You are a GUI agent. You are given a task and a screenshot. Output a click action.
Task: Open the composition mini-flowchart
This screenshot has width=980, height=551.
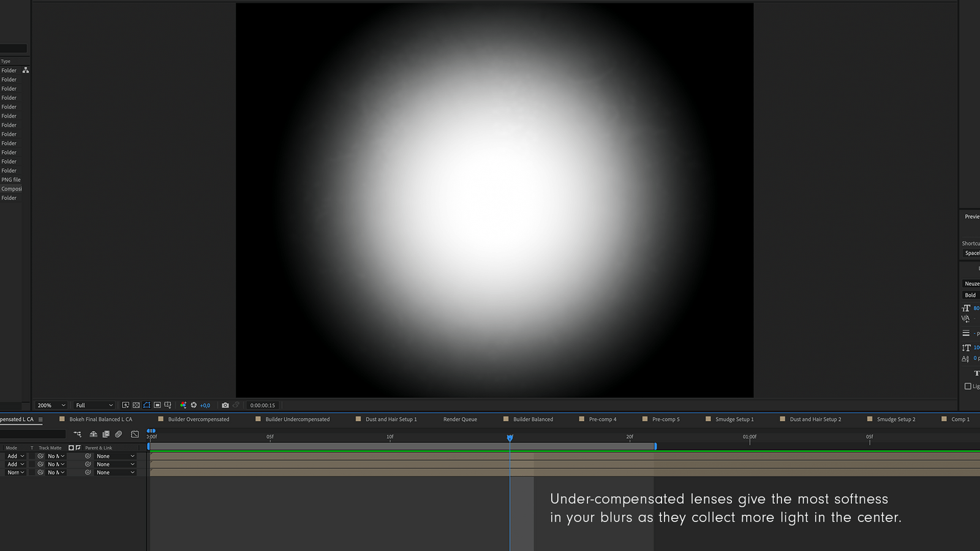point(78,434)
